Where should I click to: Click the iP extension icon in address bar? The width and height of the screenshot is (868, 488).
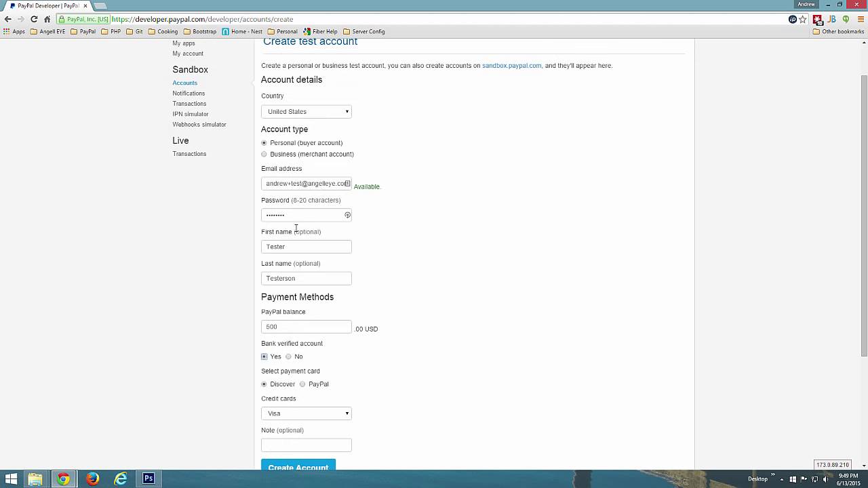(x=792, y=20)
